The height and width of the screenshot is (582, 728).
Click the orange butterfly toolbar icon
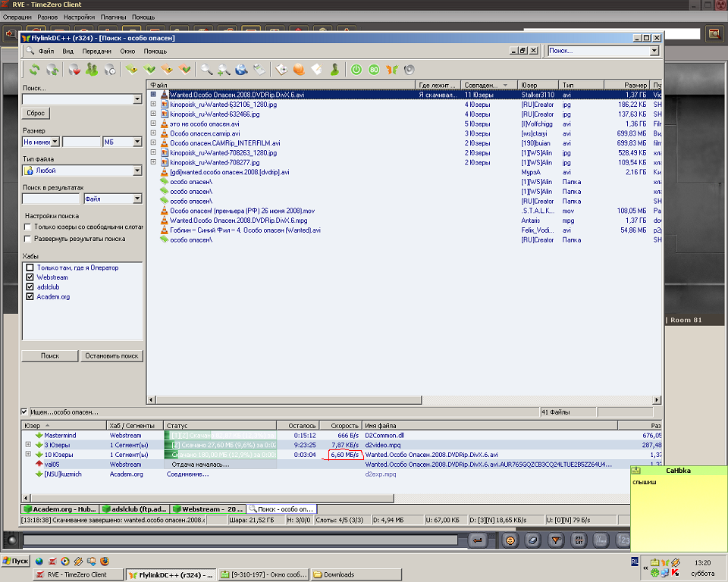click(392, 70)
